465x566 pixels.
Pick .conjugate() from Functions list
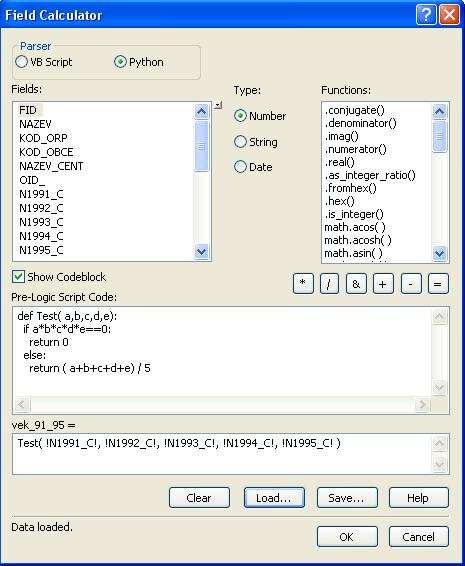click(x=355, y=110)
